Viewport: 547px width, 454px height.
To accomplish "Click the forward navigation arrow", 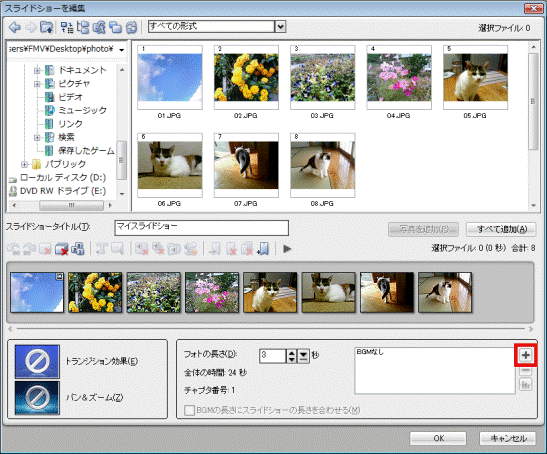I will pyautogui.click(x=31, y=27).
